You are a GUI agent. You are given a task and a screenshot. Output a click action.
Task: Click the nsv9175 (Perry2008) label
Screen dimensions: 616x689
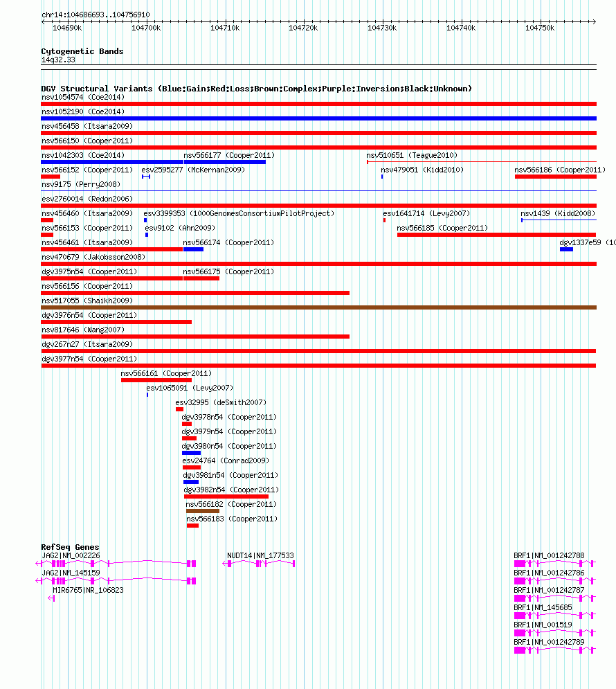[x=81, y=184]
